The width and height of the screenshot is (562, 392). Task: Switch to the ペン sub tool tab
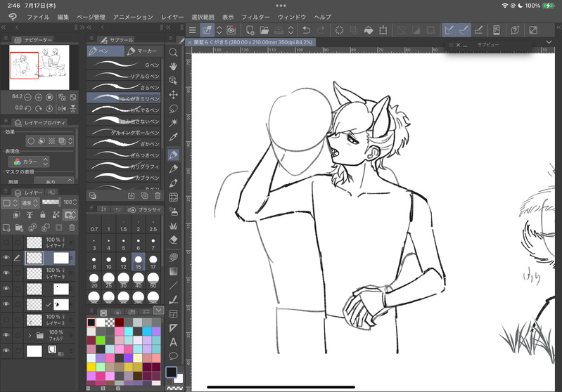click(x=106, y=51)
